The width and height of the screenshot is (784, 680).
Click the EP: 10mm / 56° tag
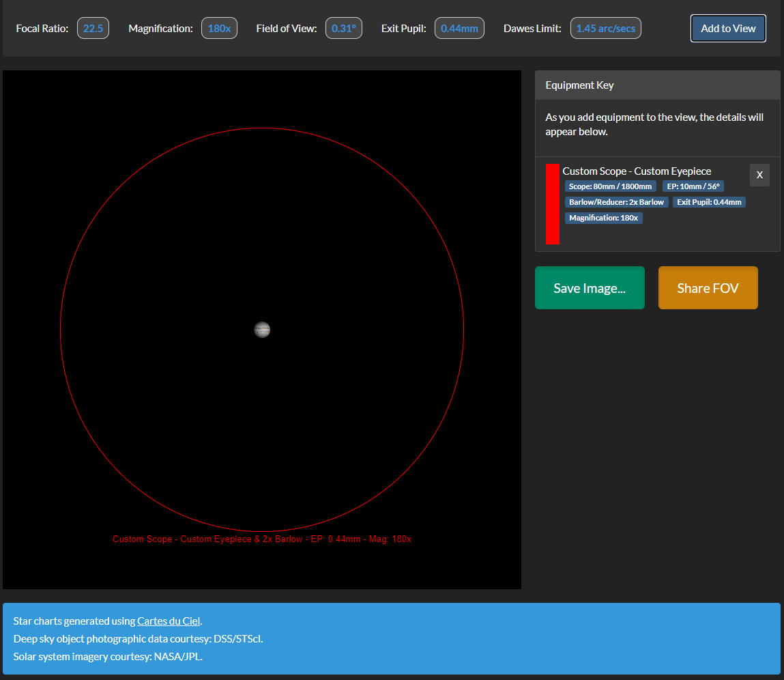693,186
